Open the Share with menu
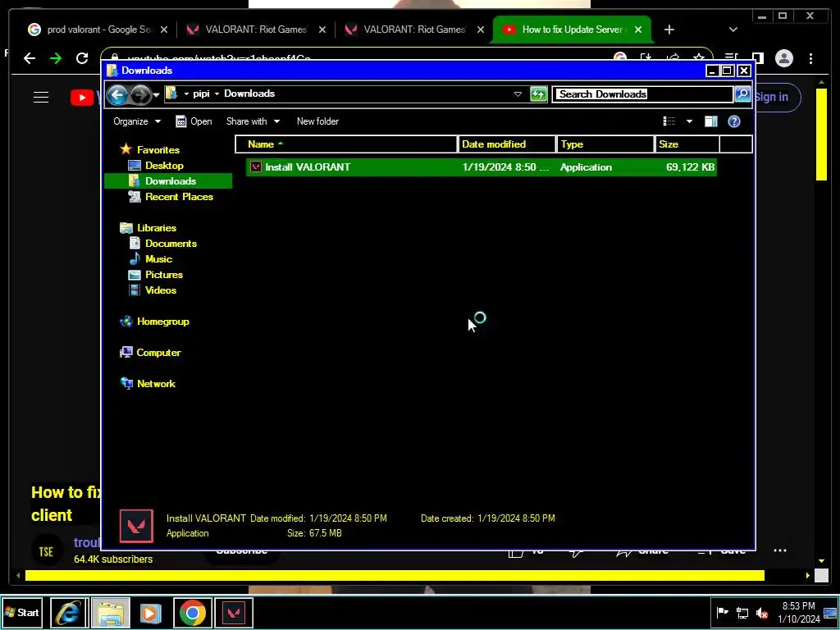Image resolution: width=840 pixels, height=630 pixels. [x=253, y=121]
